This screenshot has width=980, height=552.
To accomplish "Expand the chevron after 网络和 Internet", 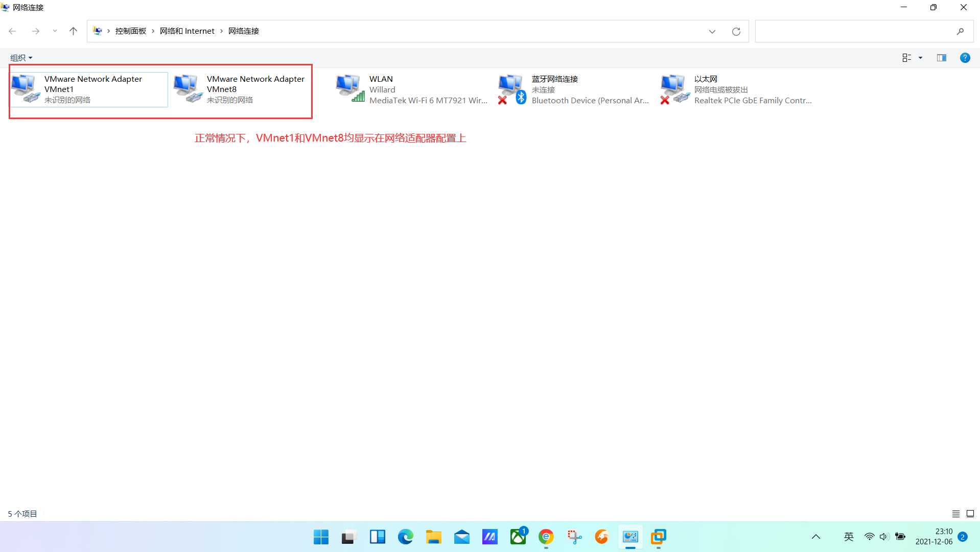I will (x=222, y=31).
